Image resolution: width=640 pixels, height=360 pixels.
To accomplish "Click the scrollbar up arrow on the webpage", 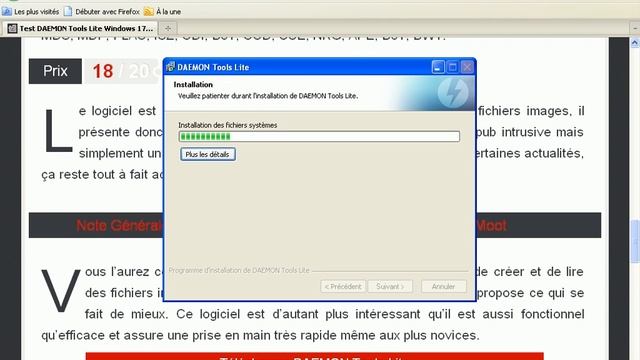I will 635,42.
